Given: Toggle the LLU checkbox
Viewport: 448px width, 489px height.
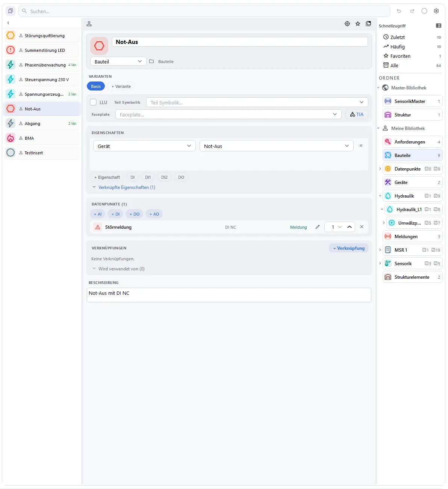Looking at the screenshot, I should coord(93,102).
